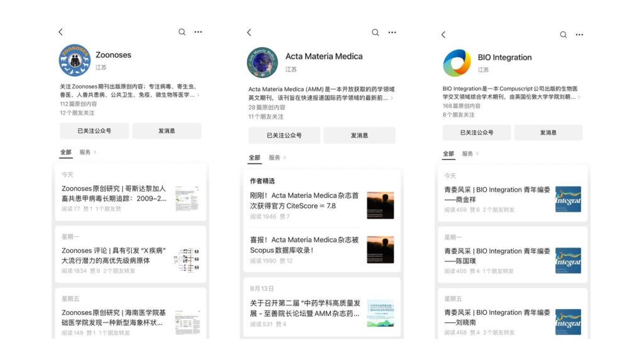644x362 pixels.
Task: Tap the thumbnail of the 商金祥 article
Action: point(568,199)
